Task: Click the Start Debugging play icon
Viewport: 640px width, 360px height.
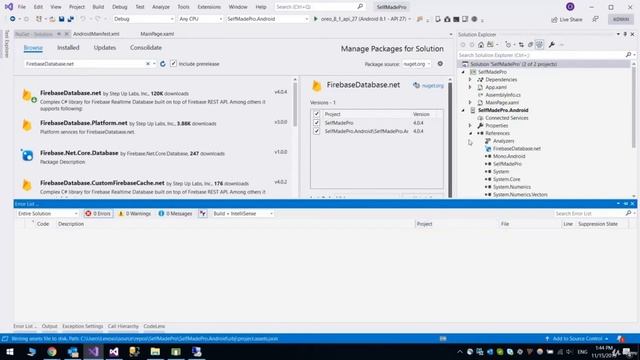Action: (x=316, y=19)
